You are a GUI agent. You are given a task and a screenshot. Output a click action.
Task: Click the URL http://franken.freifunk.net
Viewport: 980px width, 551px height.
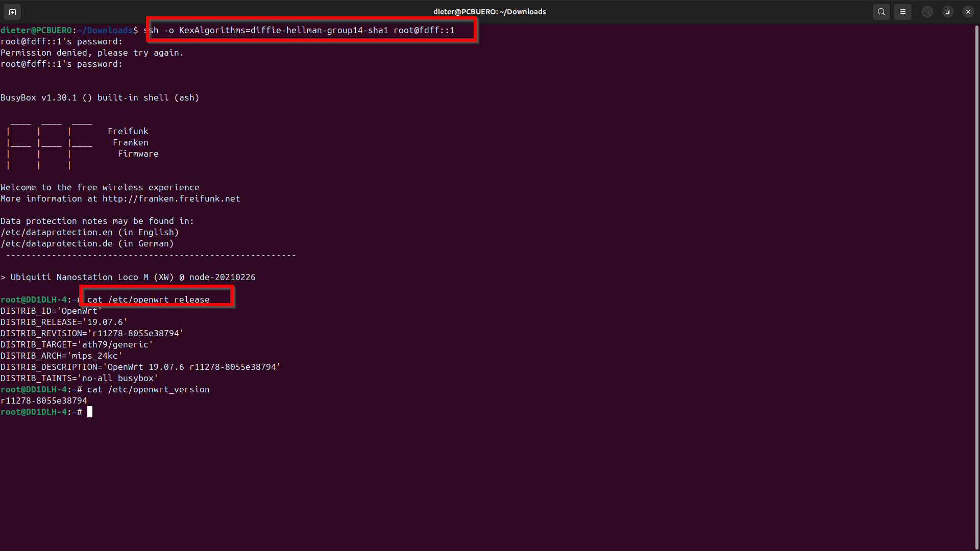point(171,198)
